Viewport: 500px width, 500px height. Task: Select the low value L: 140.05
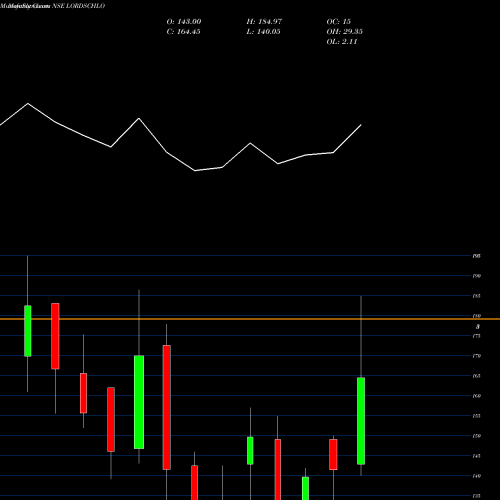[263, 32]
